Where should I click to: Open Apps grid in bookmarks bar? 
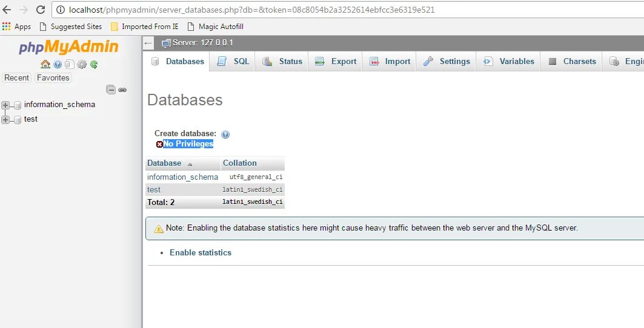coord(16,27)
